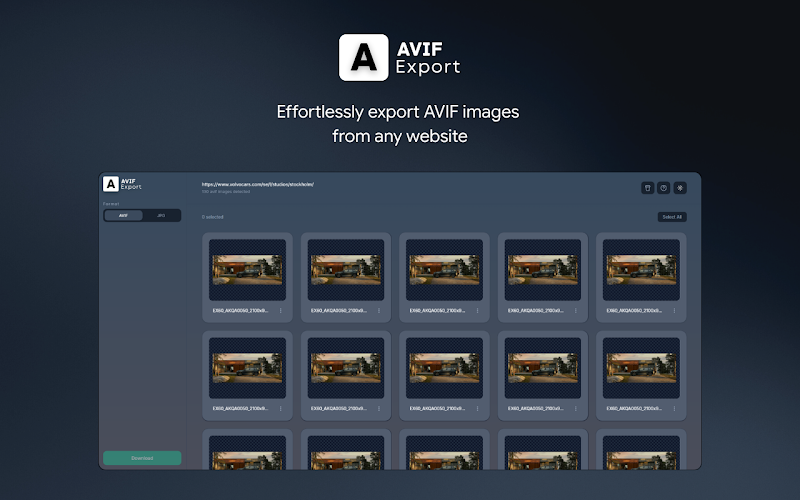Click the file name under first row, third card
This screenshot has width=800, height=500.
437,310
